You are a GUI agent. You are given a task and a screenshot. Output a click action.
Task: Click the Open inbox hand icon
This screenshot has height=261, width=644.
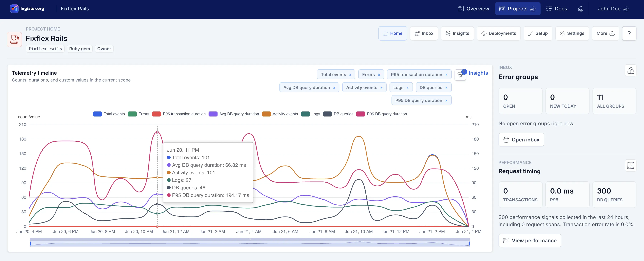coord(506,140)
